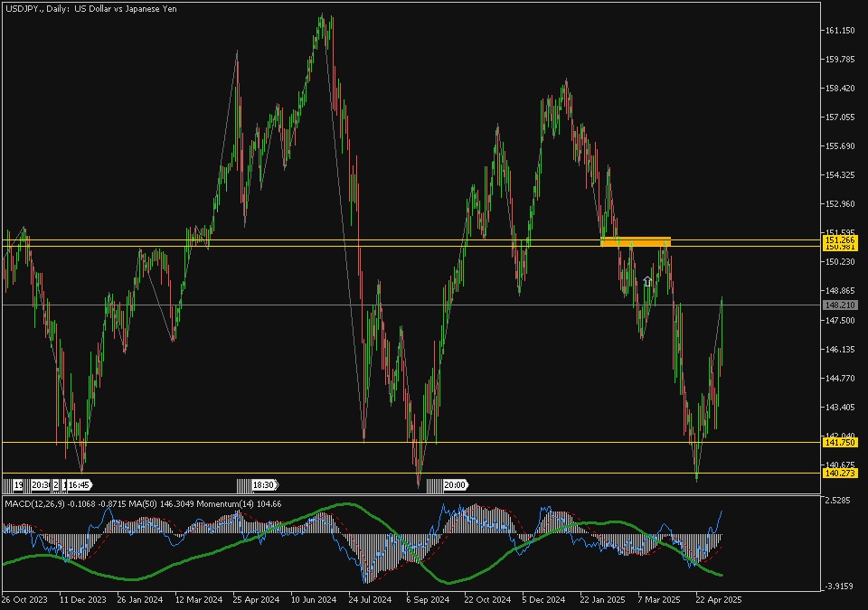Viewport: 868px width, 610px height.
Task: Click the 10 Jun 2024 date label
Action: pyautogui.click(x=314, y=599)
